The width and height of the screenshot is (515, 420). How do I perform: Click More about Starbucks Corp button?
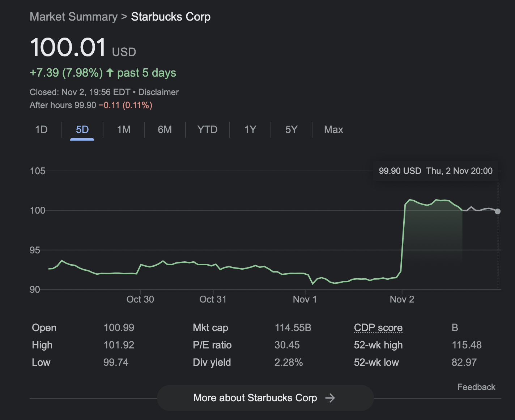[255, 398]
